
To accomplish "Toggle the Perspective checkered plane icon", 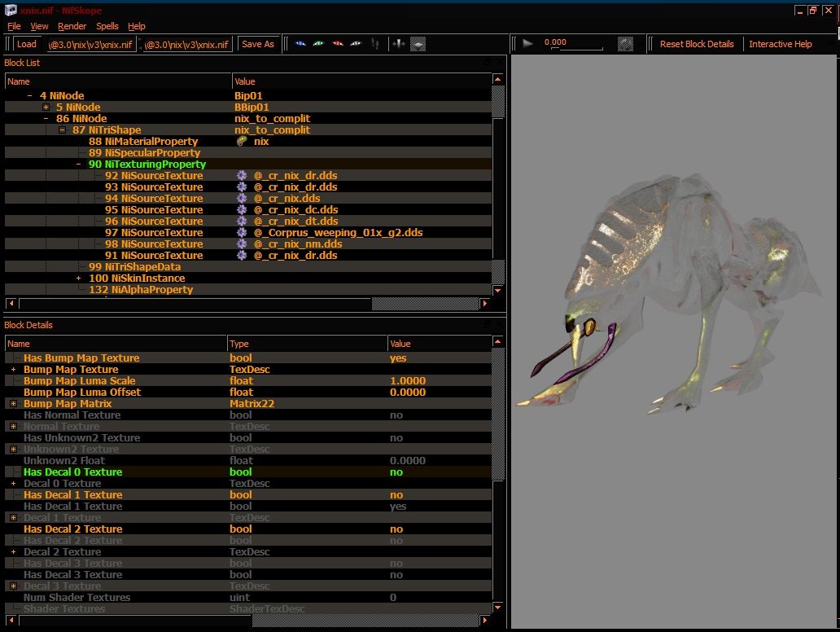I will click(x=418, y=44).
